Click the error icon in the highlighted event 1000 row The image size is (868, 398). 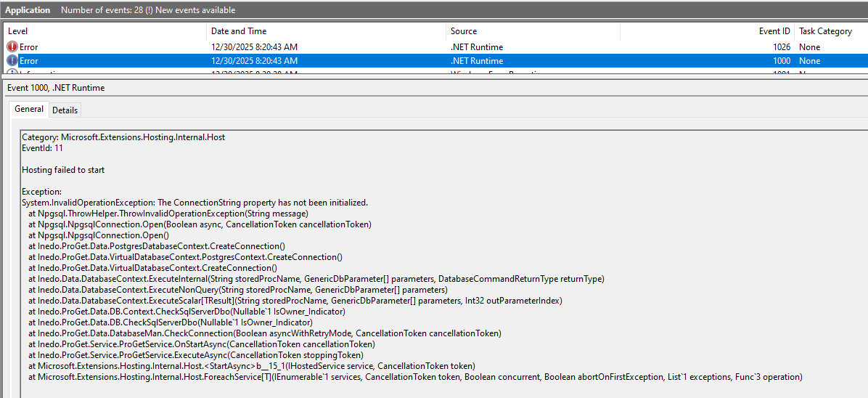click(x=12, y=61)
